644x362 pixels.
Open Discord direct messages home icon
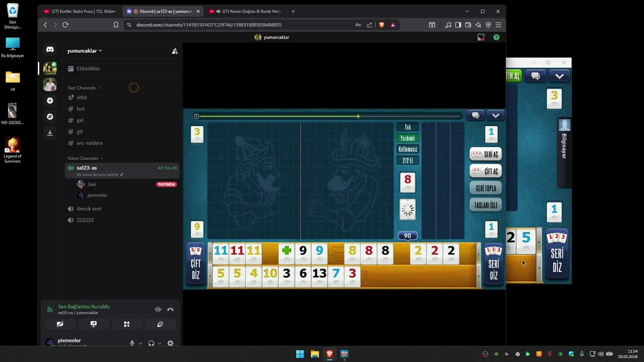tap(50, 49)
